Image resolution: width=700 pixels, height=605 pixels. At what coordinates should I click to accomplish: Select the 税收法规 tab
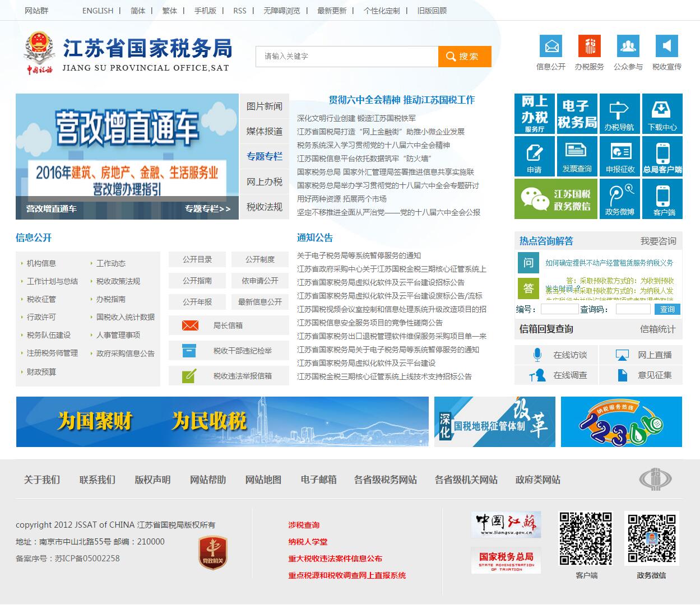click(265, 207)
